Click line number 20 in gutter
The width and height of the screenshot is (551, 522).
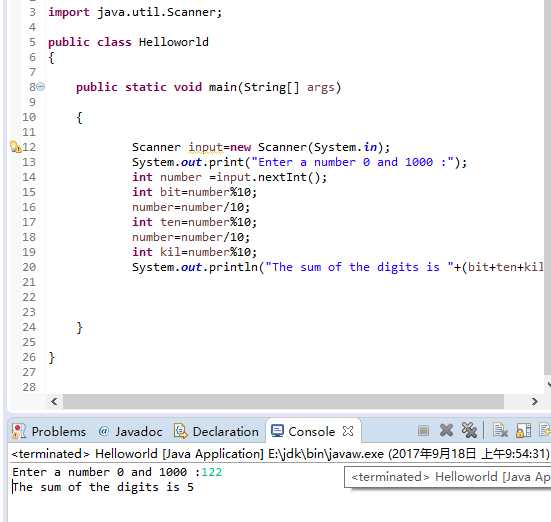[29, 267]
